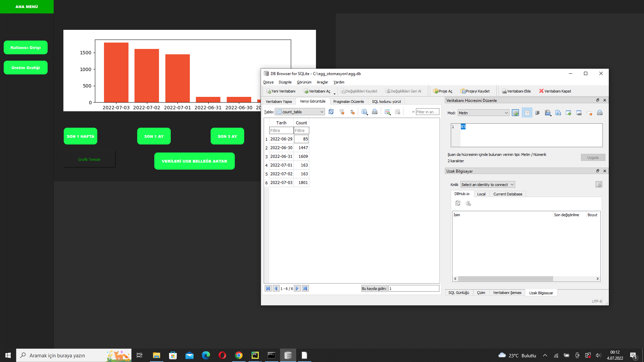This screenshot has height=362, width=644.
Task: Switch to Veritabanı Yapısı tab
Action: click(x=279, y=102)
